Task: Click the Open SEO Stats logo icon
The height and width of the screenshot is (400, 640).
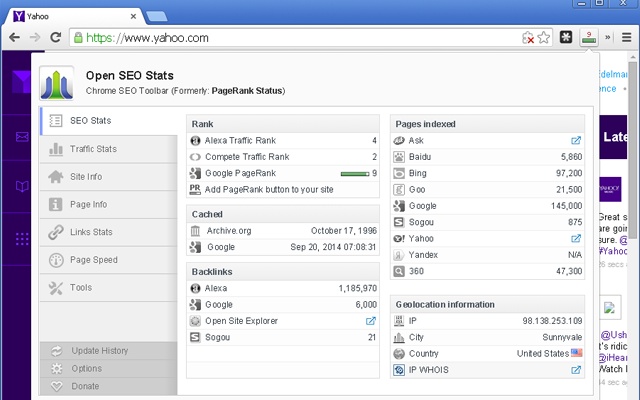Action: click(x=57, y=83)
